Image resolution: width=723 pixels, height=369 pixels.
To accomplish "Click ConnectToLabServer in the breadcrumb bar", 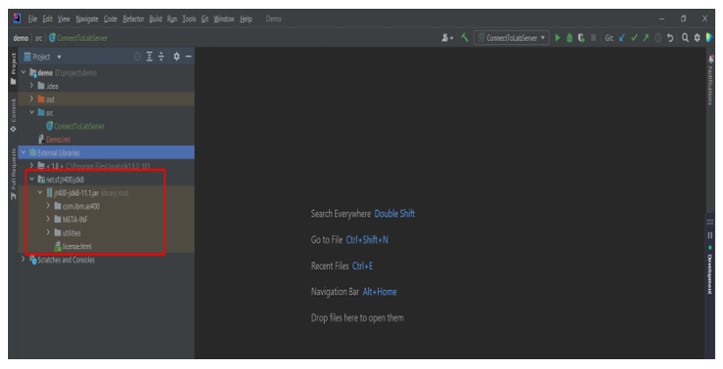I will click(x=82, y=38).
